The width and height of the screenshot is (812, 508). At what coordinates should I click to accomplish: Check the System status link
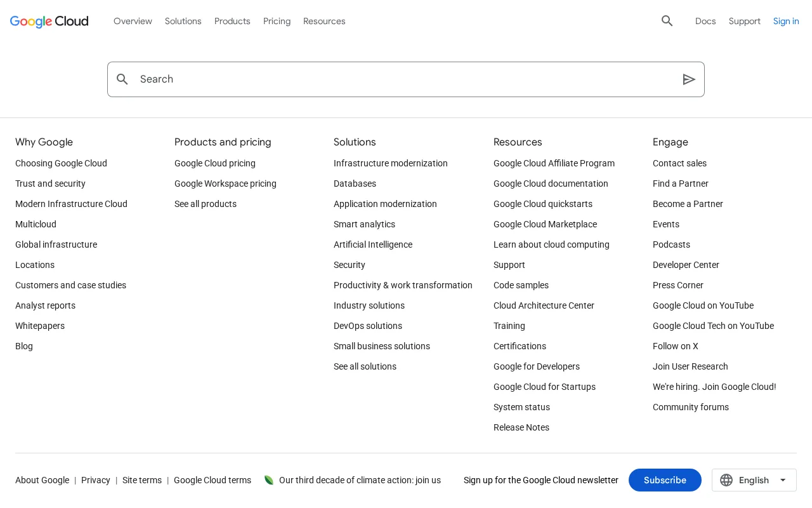click(x=521, y=407)
